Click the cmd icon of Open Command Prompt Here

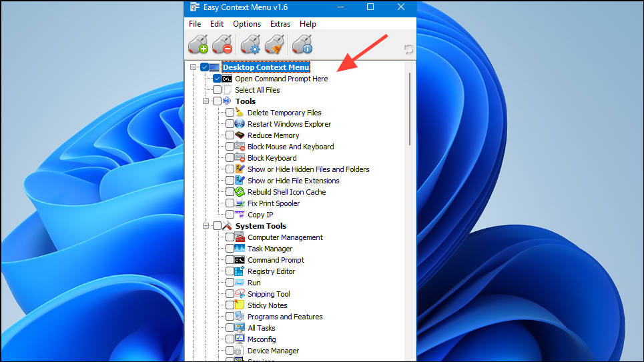tap(227, 79)
